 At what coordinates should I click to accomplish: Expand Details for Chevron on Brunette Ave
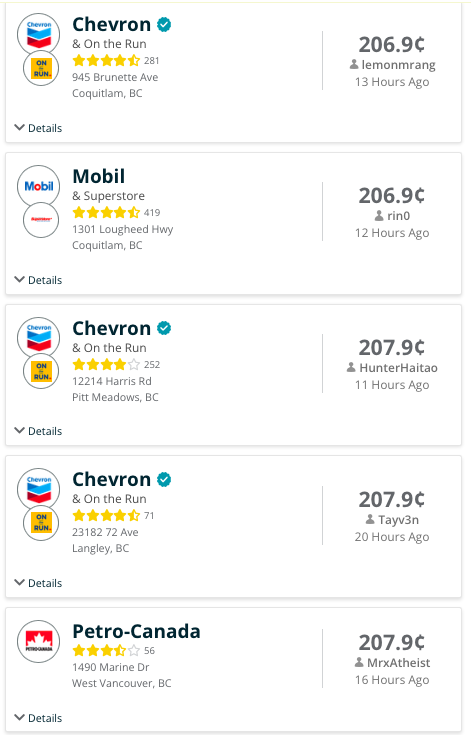(x=38, y=128)
